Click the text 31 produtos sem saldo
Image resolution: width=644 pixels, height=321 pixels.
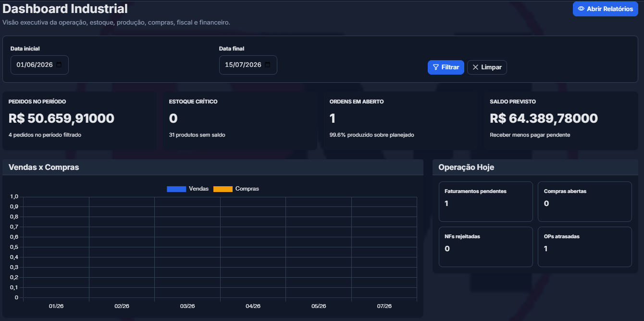(x=197, y=135)
